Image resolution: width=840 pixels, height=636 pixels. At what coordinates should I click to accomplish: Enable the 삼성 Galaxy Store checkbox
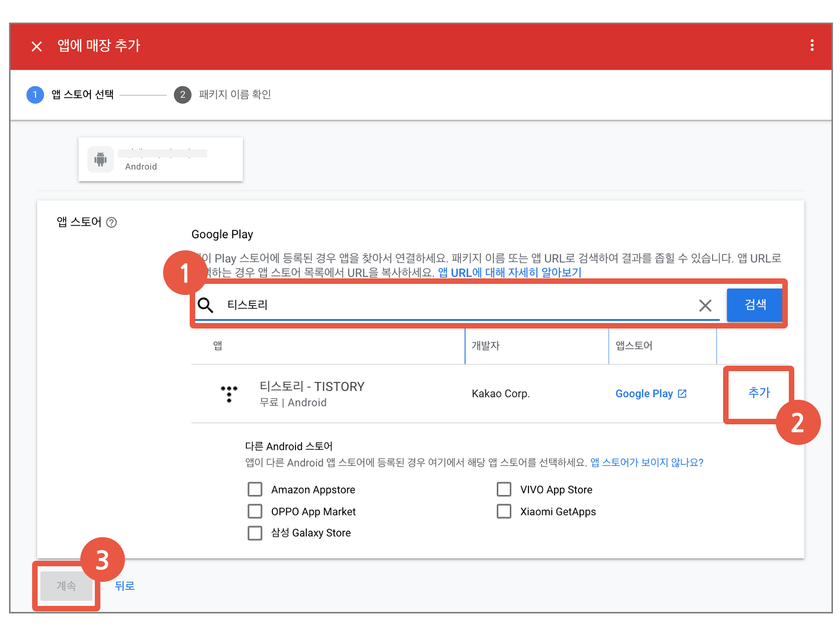pos(255,533)
